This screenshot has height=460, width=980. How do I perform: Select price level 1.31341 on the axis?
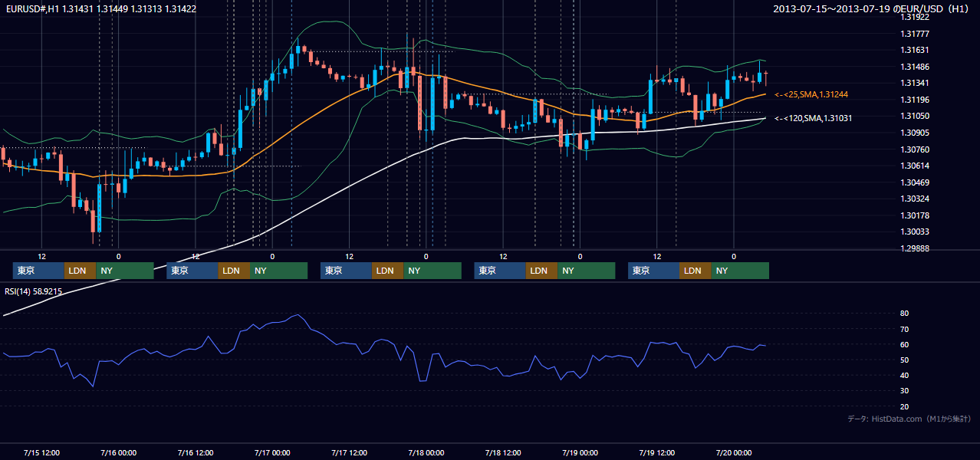coord(916,83)
